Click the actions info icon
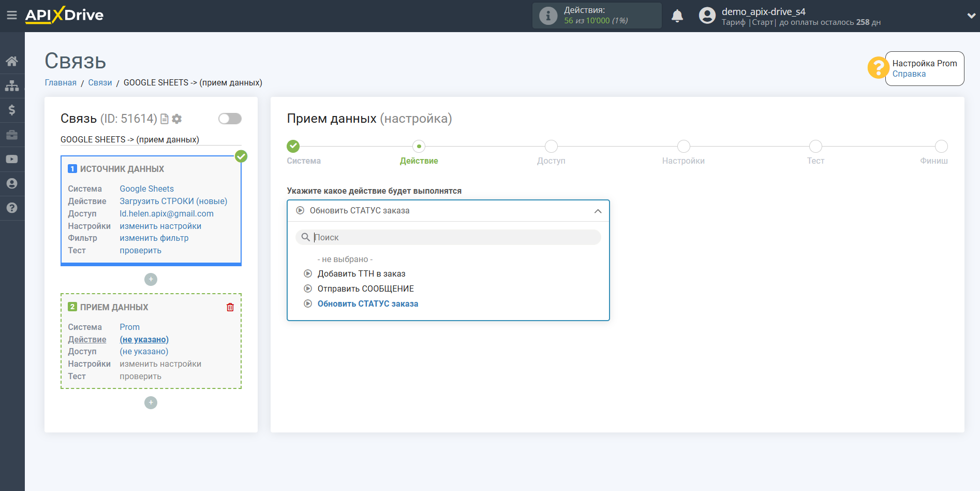The width and height of the screenshot is (980, 491). pos(548,16)
